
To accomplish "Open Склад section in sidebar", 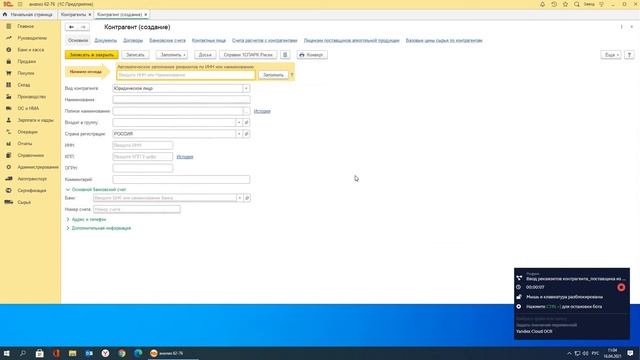I will (x=24, y=85).
